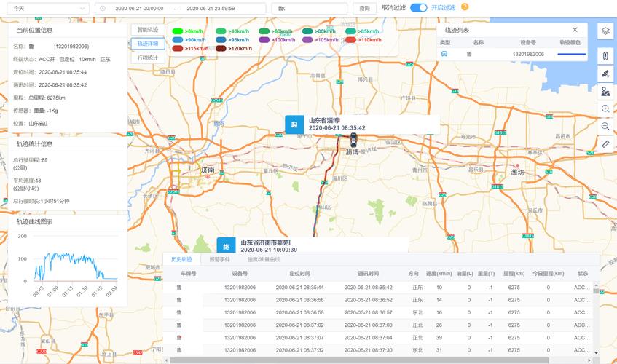The height and width of the screenshot is (364, 617).
Task: Click the >95km/h blue swatch
Action: pyautogui.click(x=221, y=40)
